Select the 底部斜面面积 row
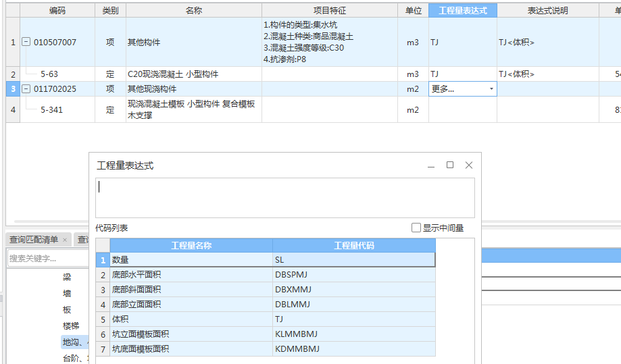The height and width of the screenshot is (364, 621). point(266,290)
